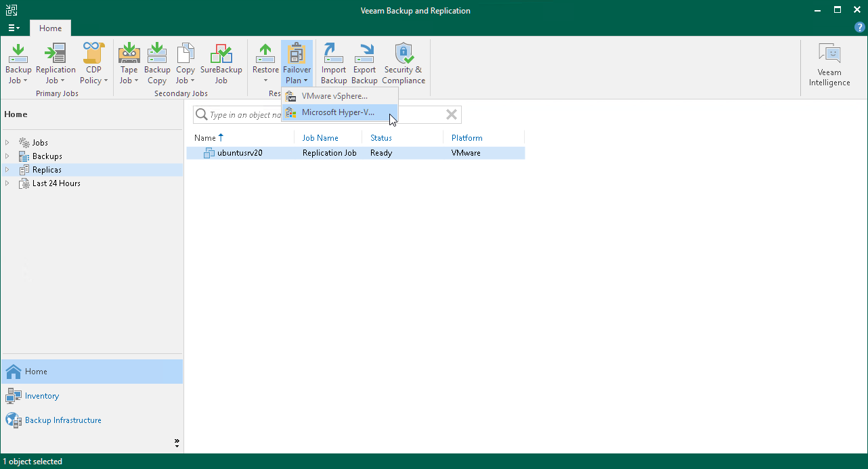Choose the Microsoft Hyper-V menu entry

340,112
